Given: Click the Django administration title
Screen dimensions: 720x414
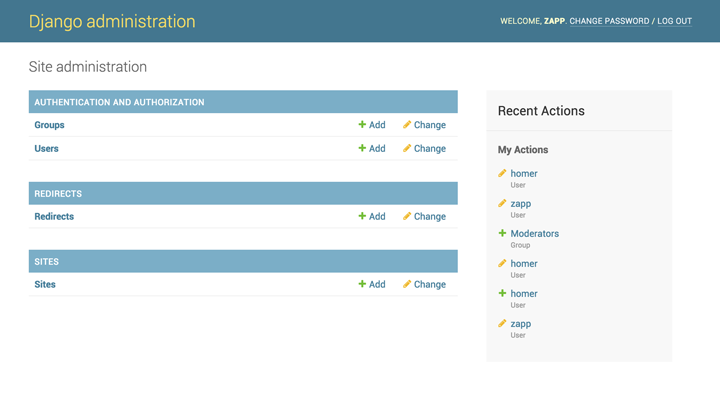Looking at the screenshot, I should (x=112, y=22).
